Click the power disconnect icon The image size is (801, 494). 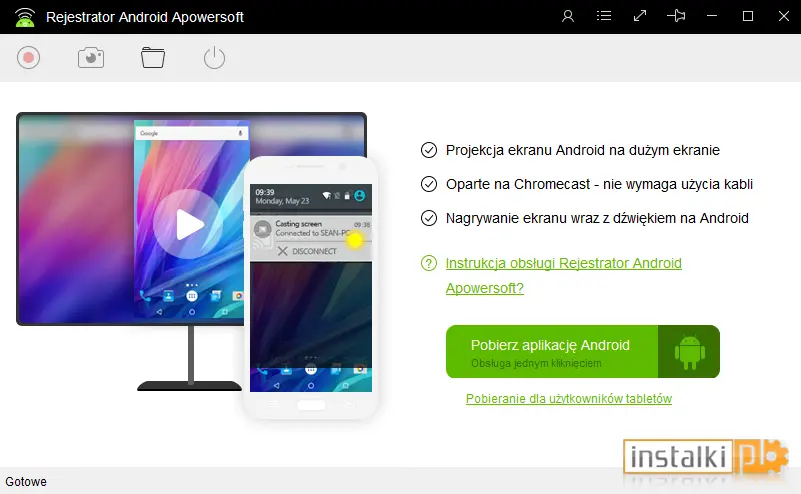(214, 58)
